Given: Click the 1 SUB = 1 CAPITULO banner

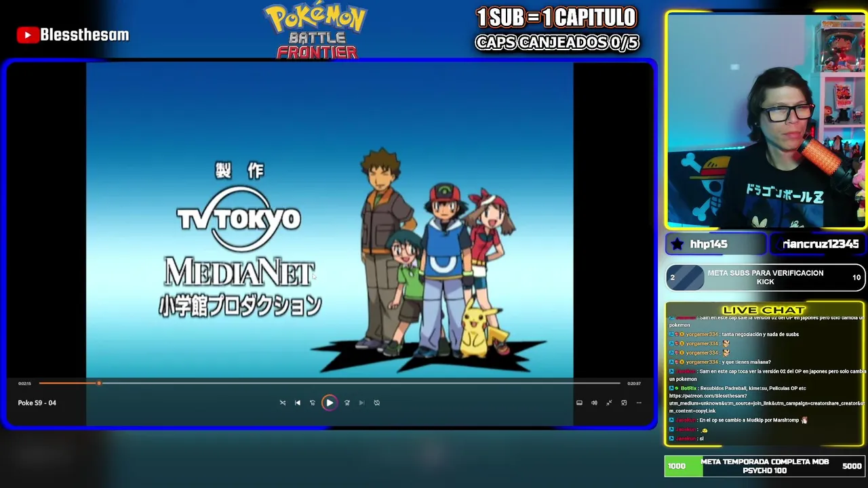Looking at the screenshot, I should pyautogui.click(x=556, y=18).
